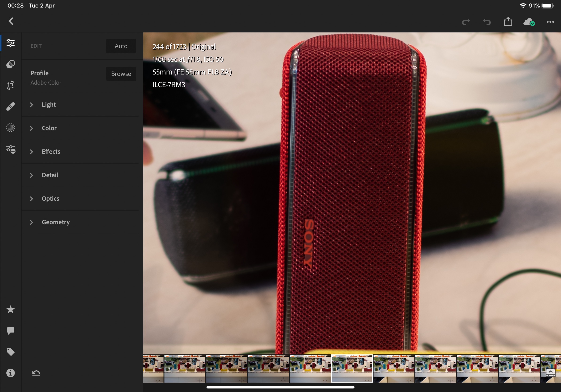Expand the Light section
The image size is (561, 392).
pos(49,105)
